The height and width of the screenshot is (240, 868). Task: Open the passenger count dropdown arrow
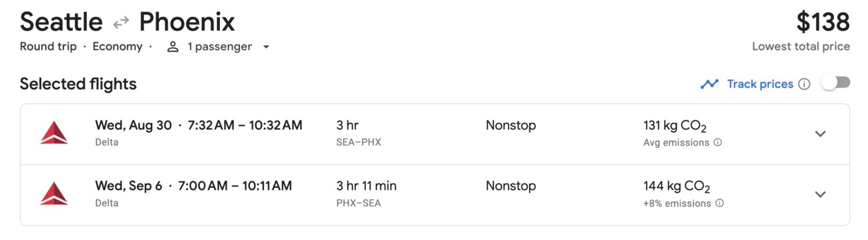pos(266,47)
